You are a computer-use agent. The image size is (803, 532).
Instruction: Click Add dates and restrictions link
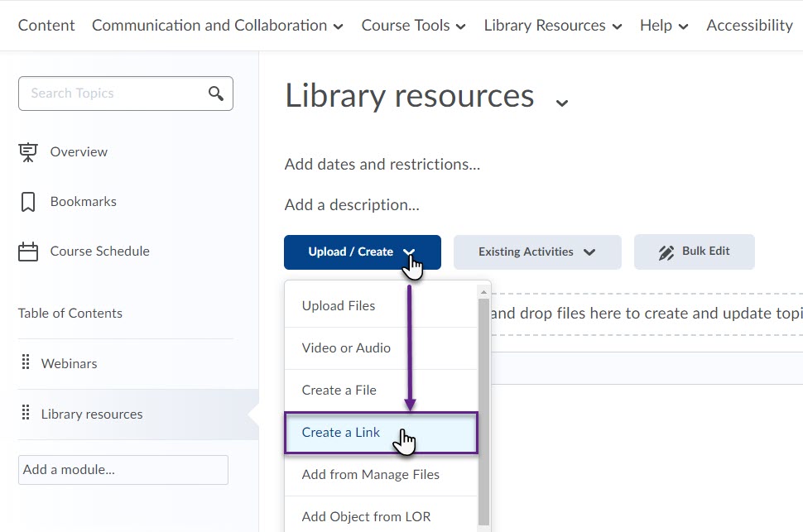(x=382, y=165)
